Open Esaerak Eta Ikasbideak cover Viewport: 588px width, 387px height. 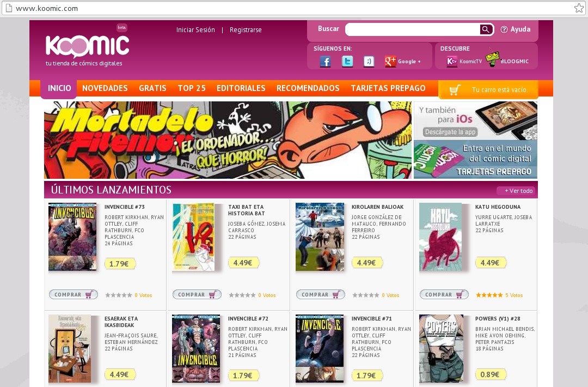point(70,349)
